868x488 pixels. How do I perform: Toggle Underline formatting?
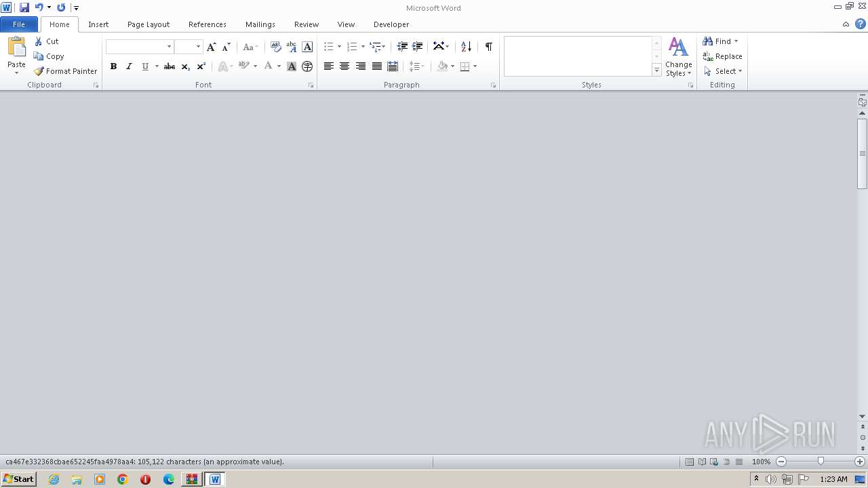(x=144, y=66)
